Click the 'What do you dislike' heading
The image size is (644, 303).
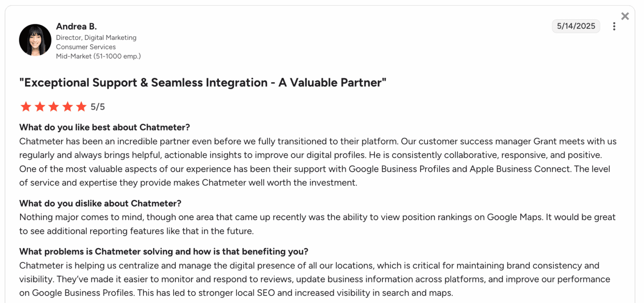tap(100, 203)
